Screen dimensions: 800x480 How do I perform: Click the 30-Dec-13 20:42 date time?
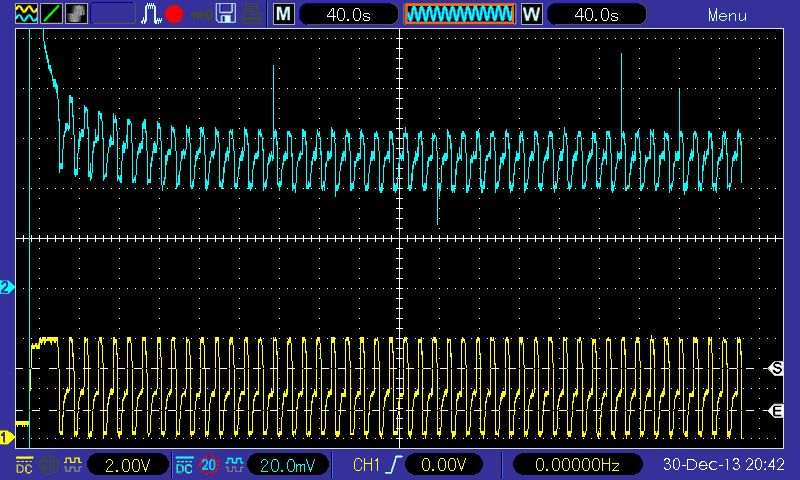tap(723, 464)
